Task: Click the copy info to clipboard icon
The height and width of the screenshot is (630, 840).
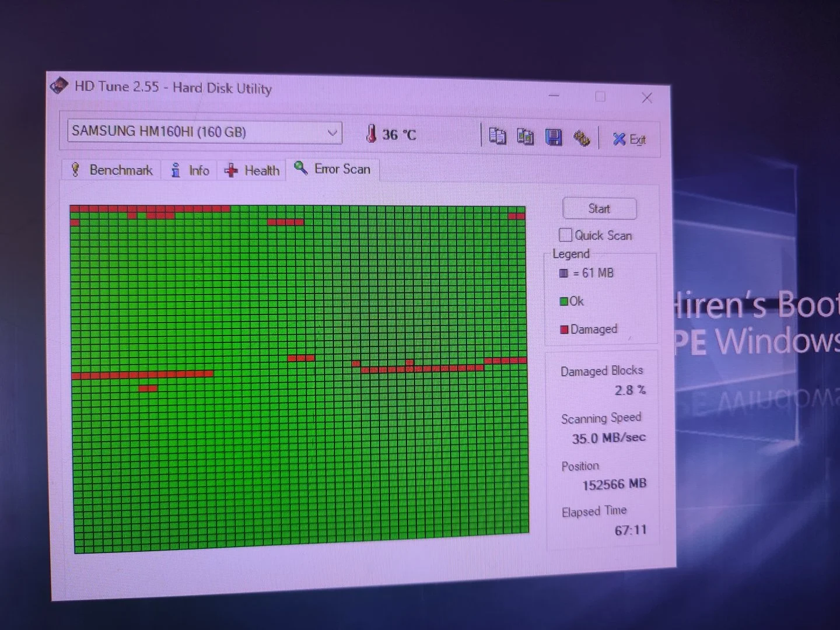Action: coord(498,136)
